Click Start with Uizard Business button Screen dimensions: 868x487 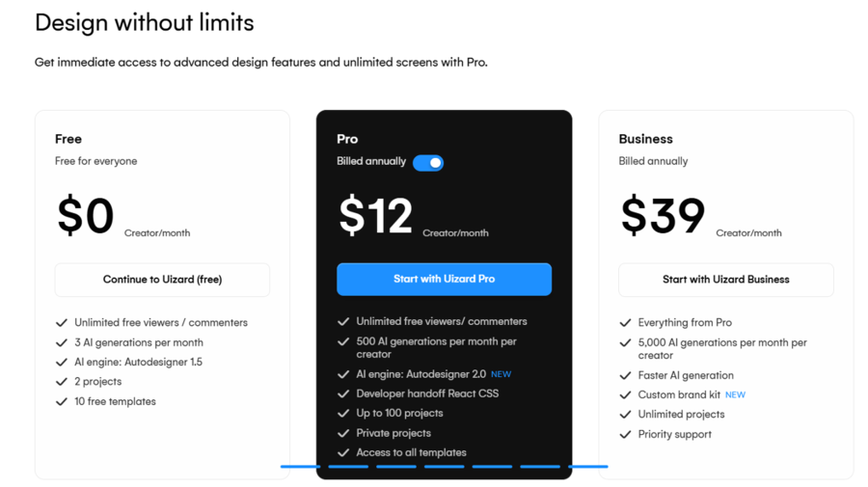(725, 280)
